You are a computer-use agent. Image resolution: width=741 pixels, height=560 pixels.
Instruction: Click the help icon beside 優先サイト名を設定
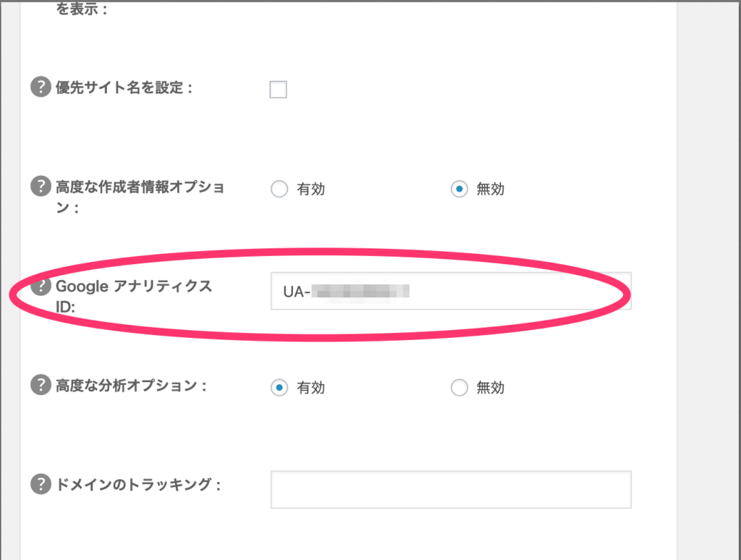click(40, 88)
